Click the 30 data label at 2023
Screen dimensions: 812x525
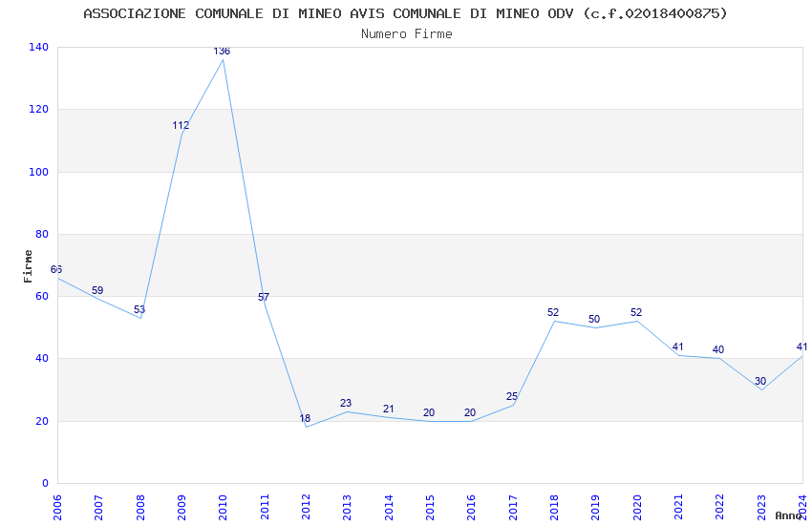(760, 381)
